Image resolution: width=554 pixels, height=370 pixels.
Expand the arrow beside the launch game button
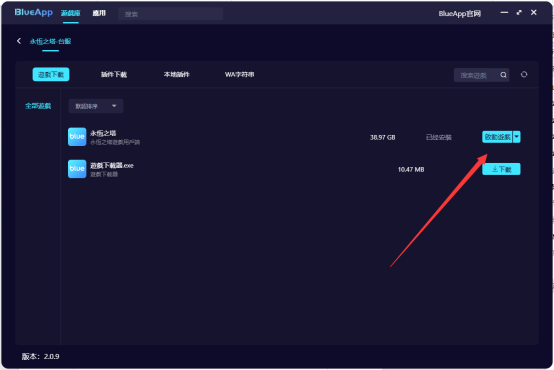(x=517, y=137)
